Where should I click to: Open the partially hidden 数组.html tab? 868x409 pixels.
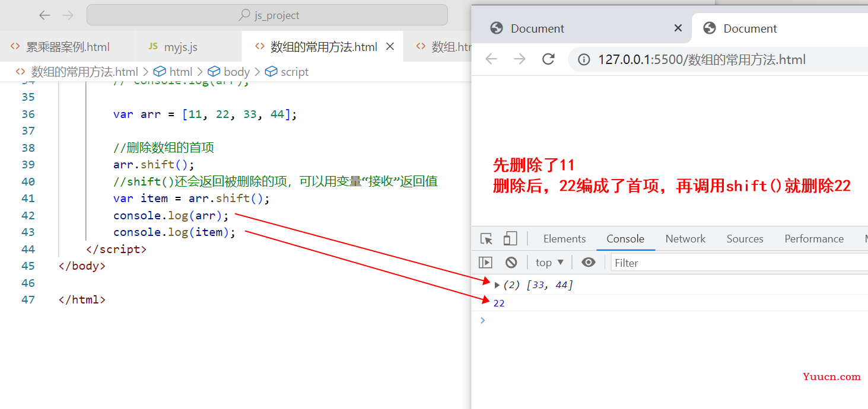click(x=444, y=47)
